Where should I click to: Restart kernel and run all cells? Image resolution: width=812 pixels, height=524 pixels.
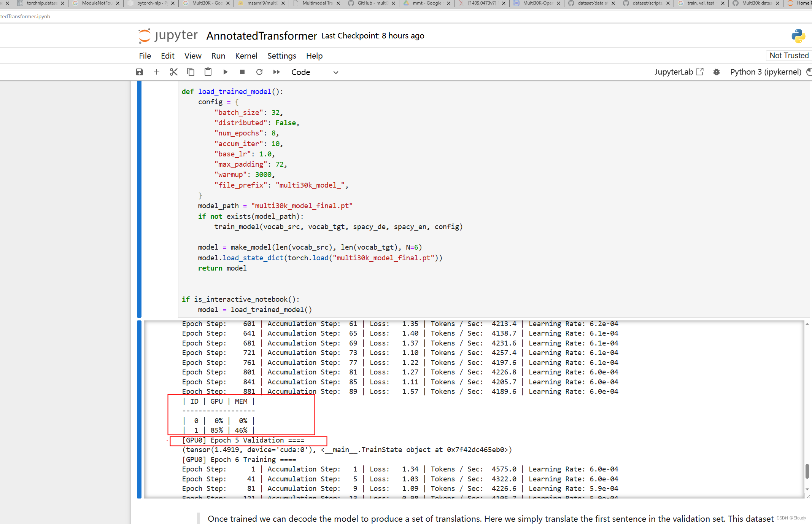(276, 72)
